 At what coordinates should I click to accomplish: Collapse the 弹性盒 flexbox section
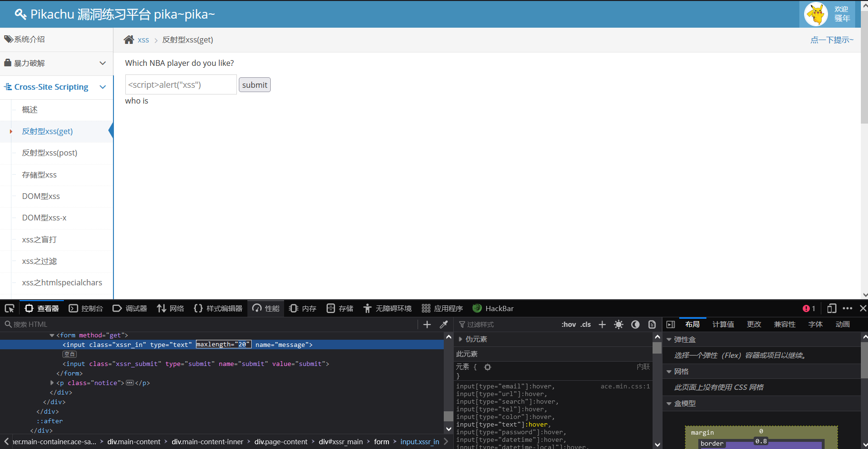[x=669, y=340]
